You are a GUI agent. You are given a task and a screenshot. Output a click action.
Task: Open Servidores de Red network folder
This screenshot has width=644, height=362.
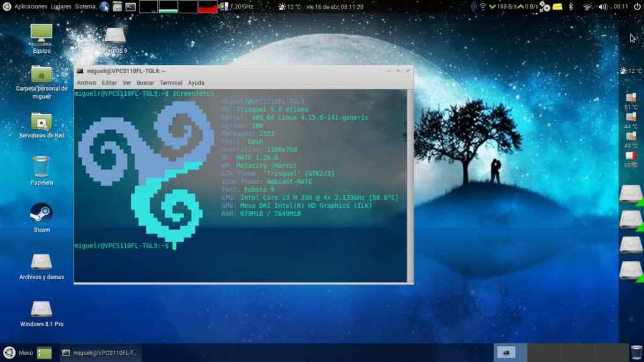pyautogui.click(x=42, y=122)
